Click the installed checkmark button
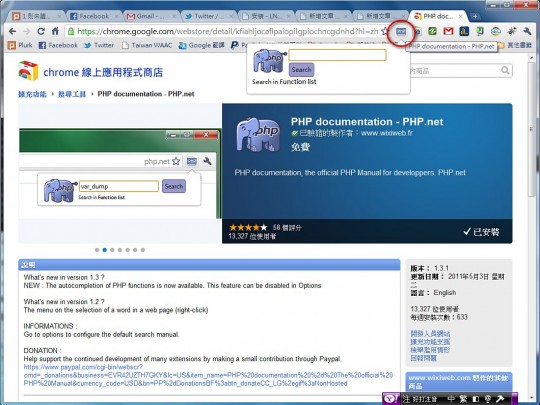 click(x=481, y=232)
